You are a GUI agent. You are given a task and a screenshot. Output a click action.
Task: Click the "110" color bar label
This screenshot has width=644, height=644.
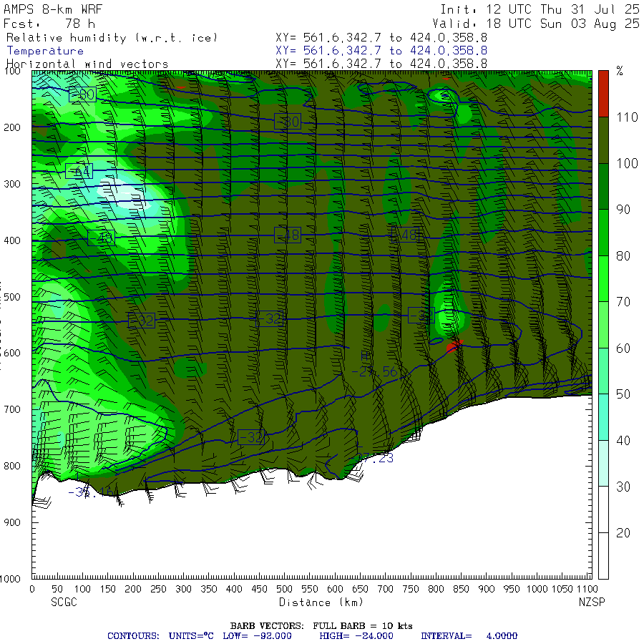click(x=627, y=117)
